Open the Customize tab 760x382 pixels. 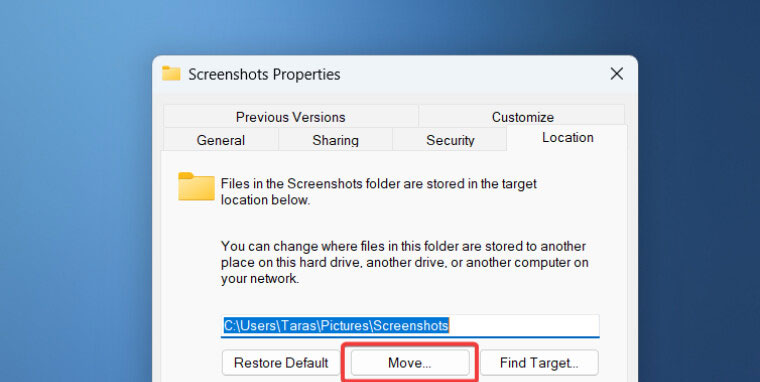522,116
